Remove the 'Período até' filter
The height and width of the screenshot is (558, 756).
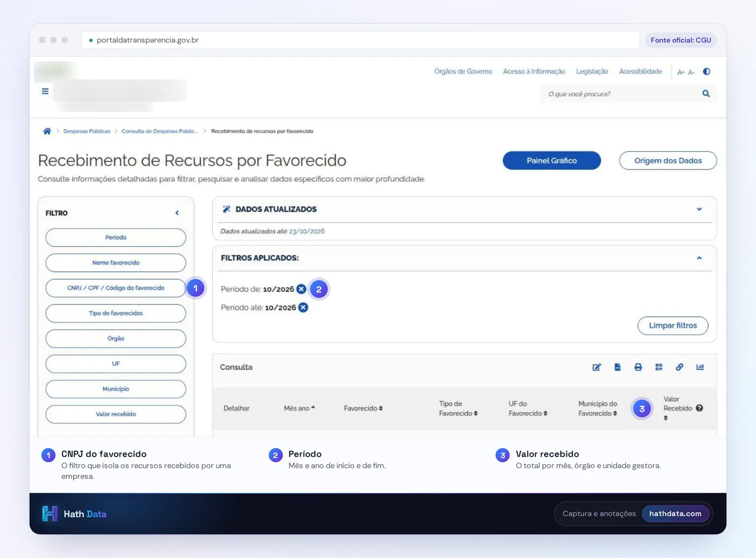pos(303,307)
